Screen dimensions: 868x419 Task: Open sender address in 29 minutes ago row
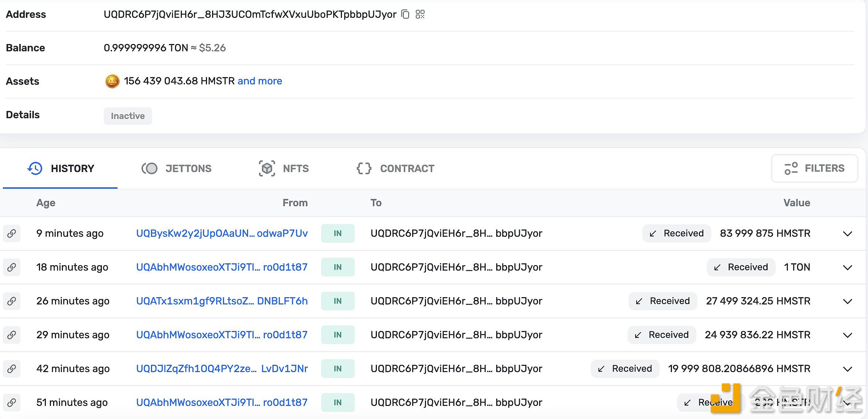(x=222, y=335)
